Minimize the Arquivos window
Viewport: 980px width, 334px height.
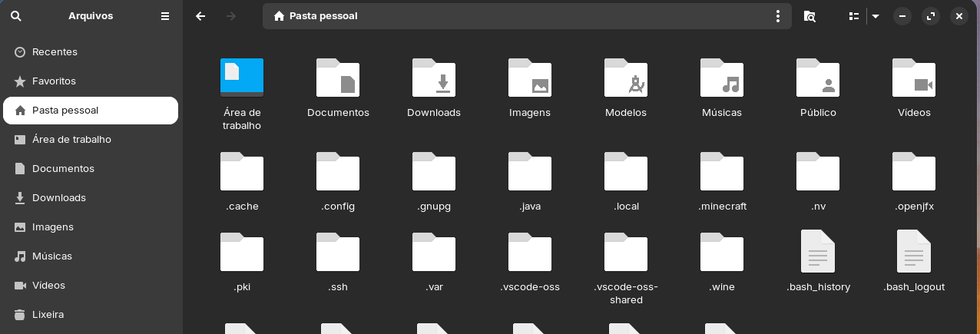[902, 15]
